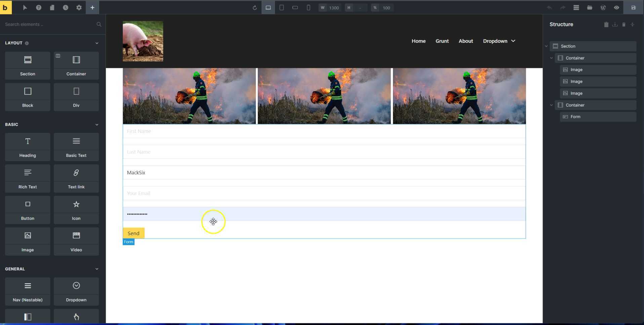
Task: Switch to desktop breakpoint view
Action: pyautogui.click(x=268, y=7)
